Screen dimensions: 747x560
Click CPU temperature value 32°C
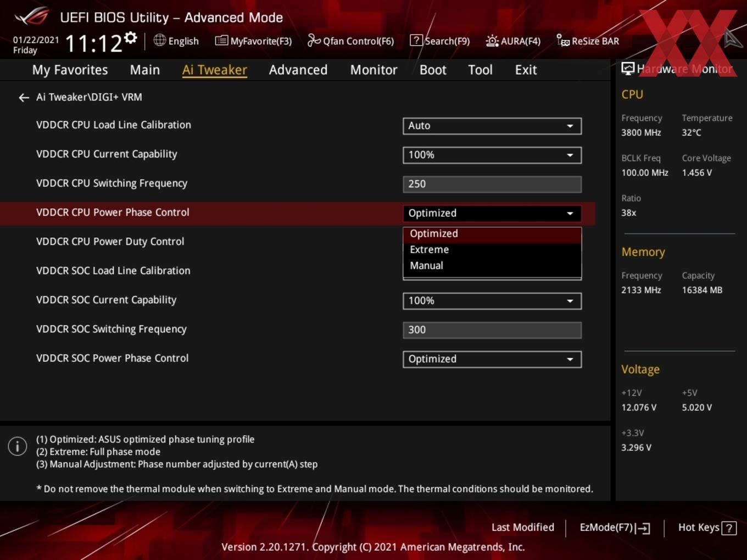pos(692,132)
